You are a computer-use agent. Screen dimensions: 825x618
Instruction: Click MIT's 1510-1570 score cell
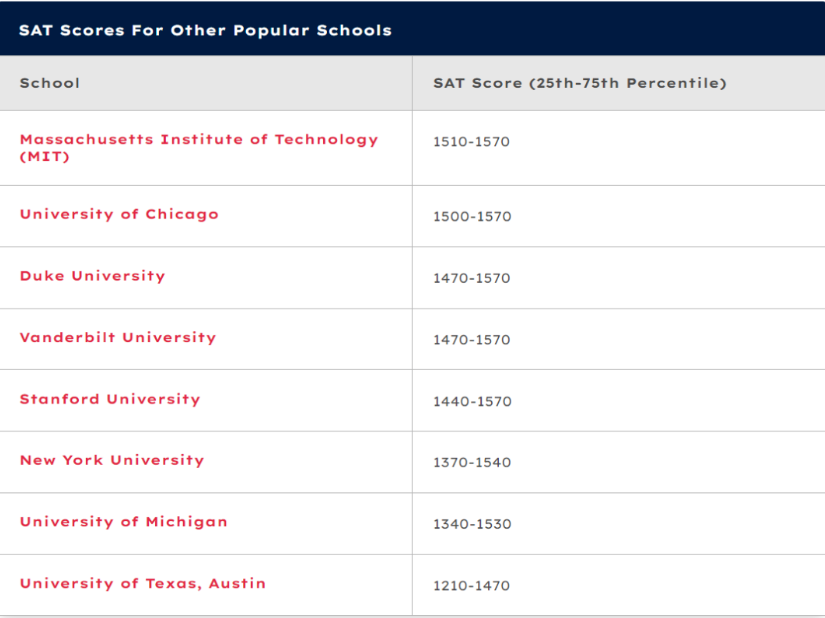(471, 142)
